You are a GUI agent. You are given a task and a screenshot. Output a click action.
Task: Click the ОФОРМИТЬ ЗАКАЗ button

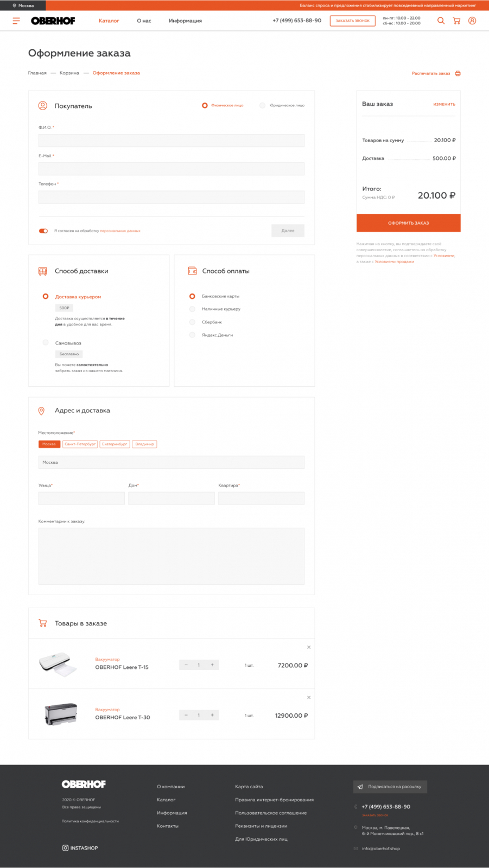point(408,223)
